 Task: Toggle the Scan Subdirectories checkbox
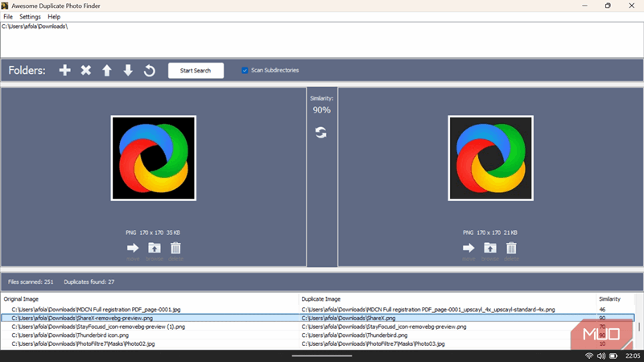(x=245, y=70)
